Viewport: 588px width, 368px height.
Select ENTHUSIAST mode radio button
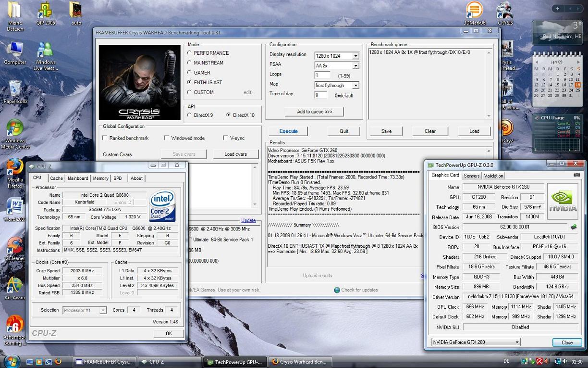pyautogui.click(x=189, y=82)
